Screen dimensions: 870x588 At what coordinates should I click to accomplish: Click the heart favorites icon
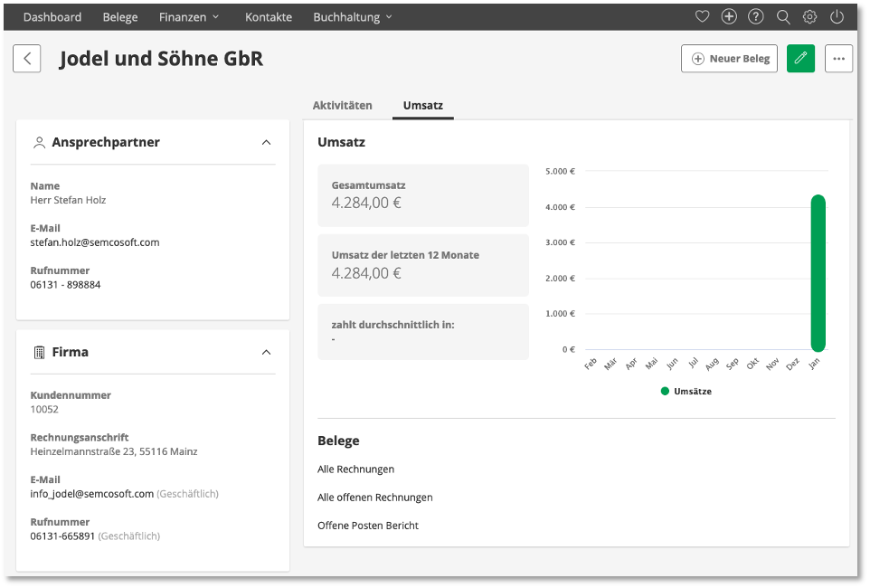click(x=702, y=16)
